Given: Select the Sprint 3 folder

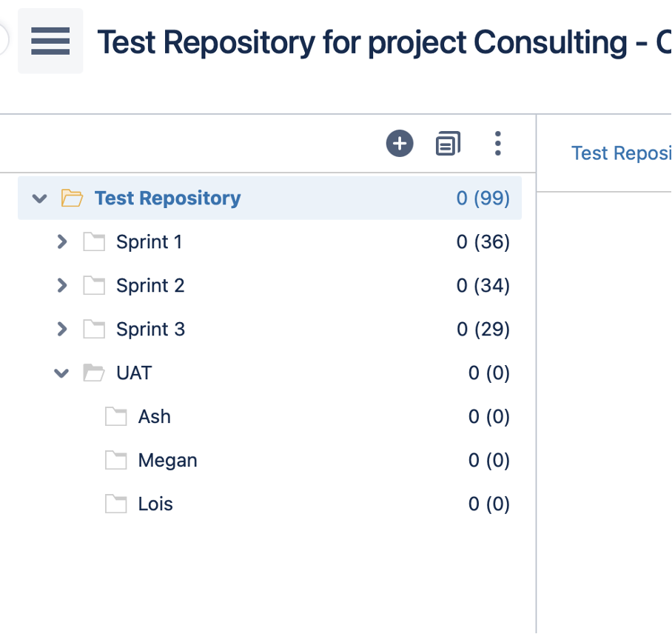Looking at the screenshot, I should point(150,330).
